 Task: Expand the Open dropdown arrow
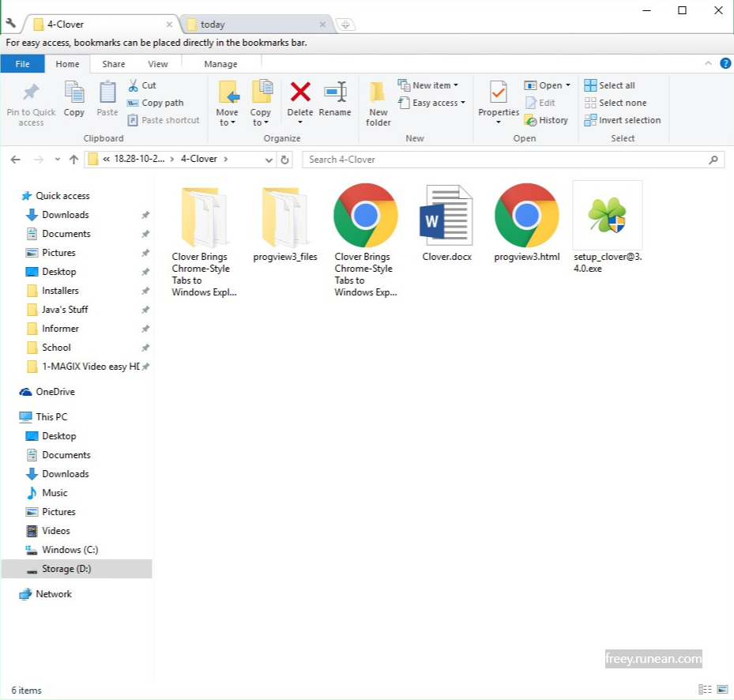click(568, 85)
